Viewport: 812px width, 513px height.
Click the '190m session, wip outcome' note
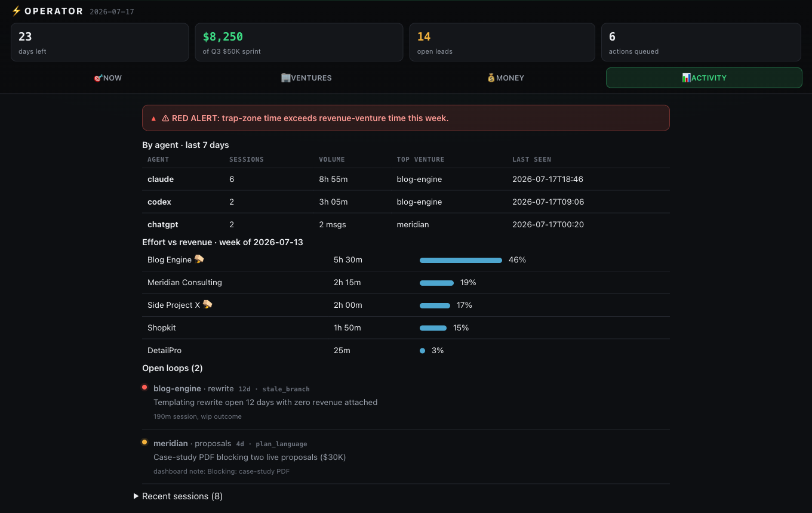pos(198,416)
